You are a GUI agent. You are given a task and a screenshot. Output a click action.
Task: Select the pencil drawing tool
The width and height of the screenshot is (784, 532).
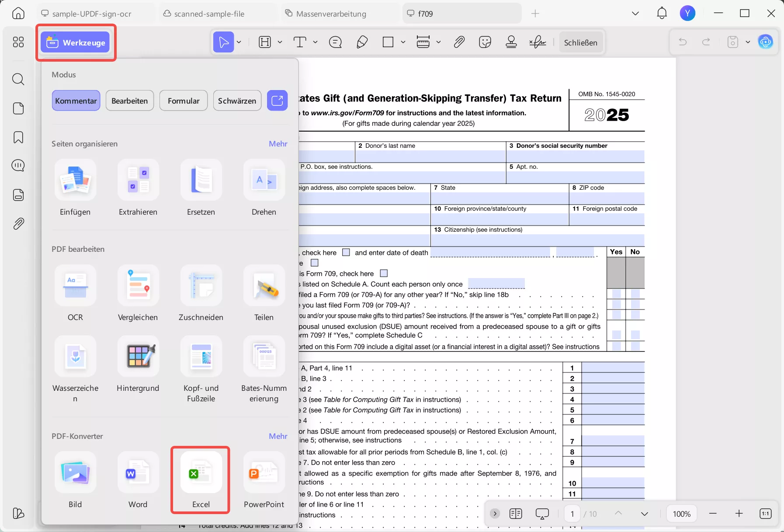[x=362, y=42]
